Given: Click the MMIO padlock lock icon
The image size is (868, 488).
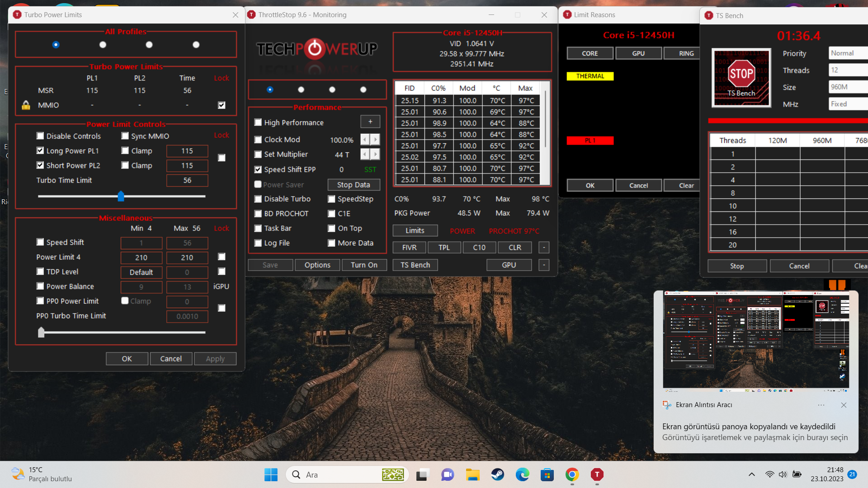Looking at the screenshot, I should tap(26, 105).
